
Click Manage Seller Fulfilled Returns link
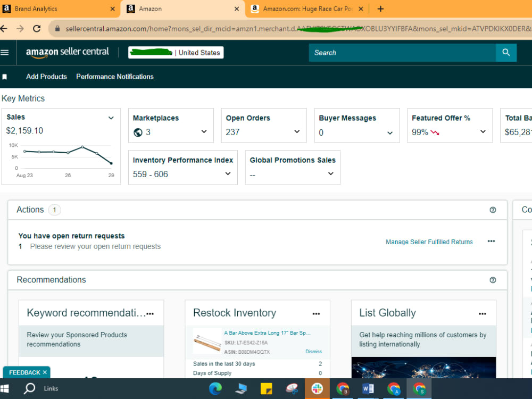point(429,242)
